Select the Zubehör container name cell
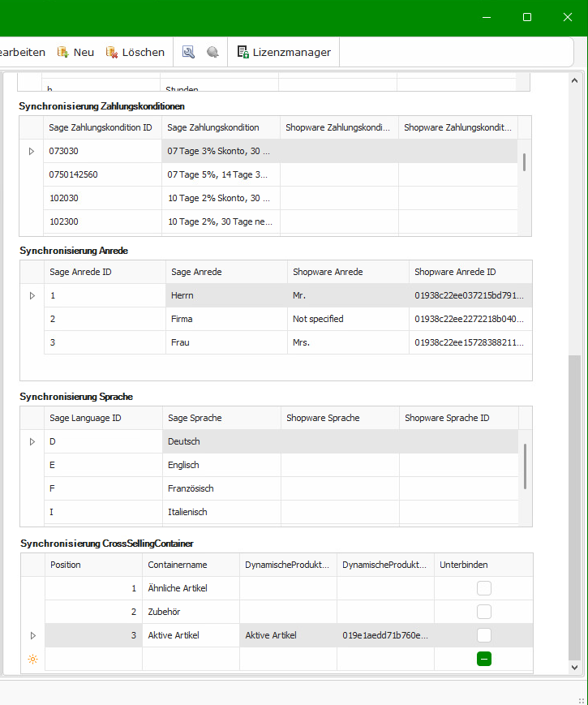 coord(191,612)
